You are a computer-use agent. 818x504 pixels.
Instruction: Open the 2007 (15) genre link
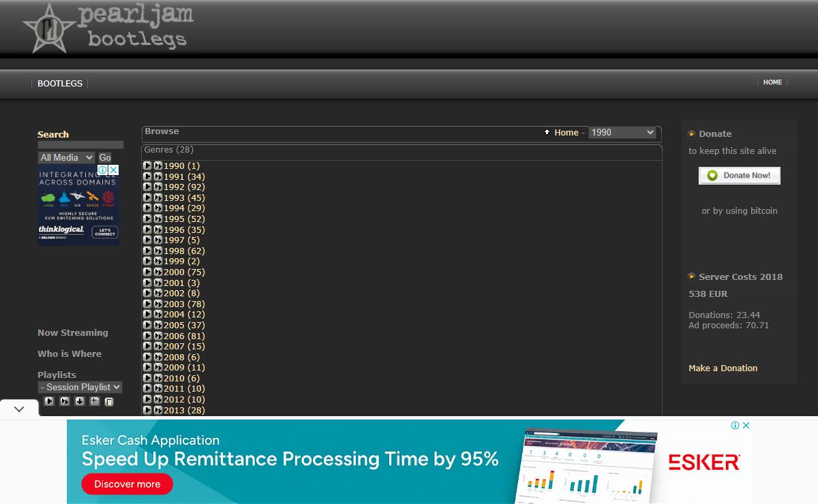coord(184,347)
